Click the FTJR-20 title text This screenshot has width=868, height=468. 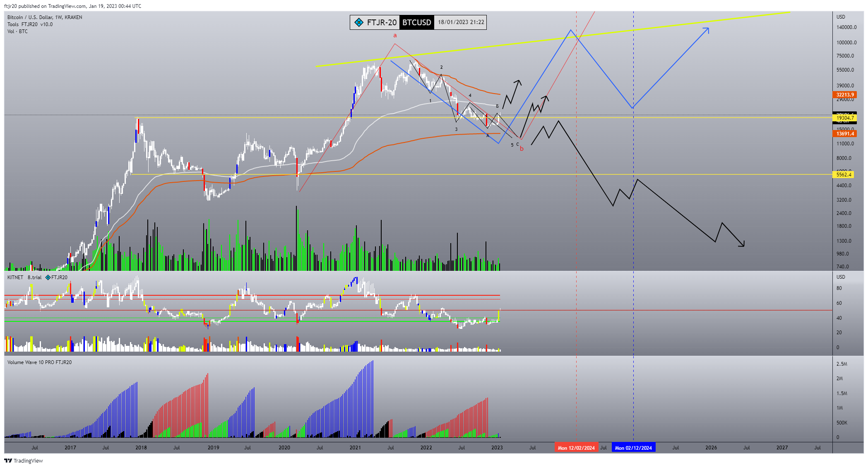point(382,22)
